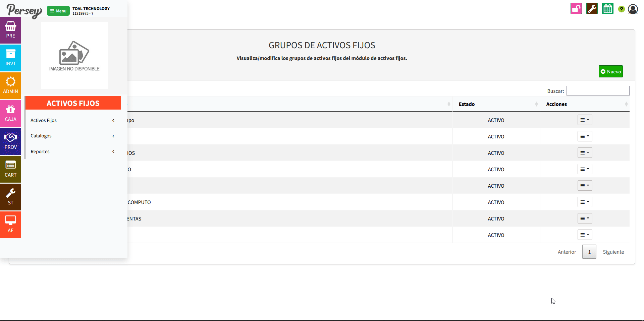Screen dimensions: 644x321
Task: Open the PRE basket module
Action: tap(10, 30)
